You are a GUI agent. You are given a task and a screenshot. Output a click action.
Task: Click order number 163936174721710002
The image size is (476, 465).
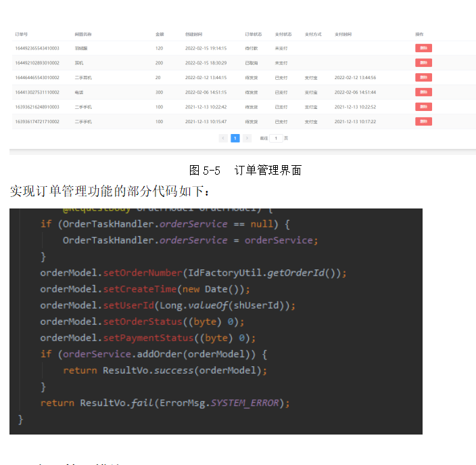(x=37, y=122)
